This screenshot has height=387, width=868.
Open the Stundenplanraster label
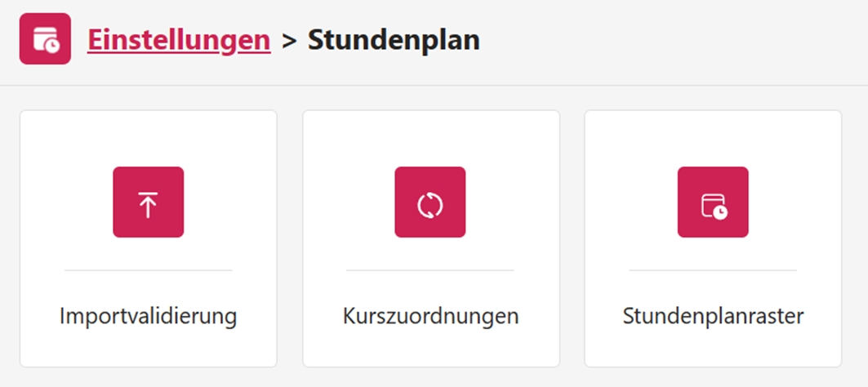click(x=713, y=316)
